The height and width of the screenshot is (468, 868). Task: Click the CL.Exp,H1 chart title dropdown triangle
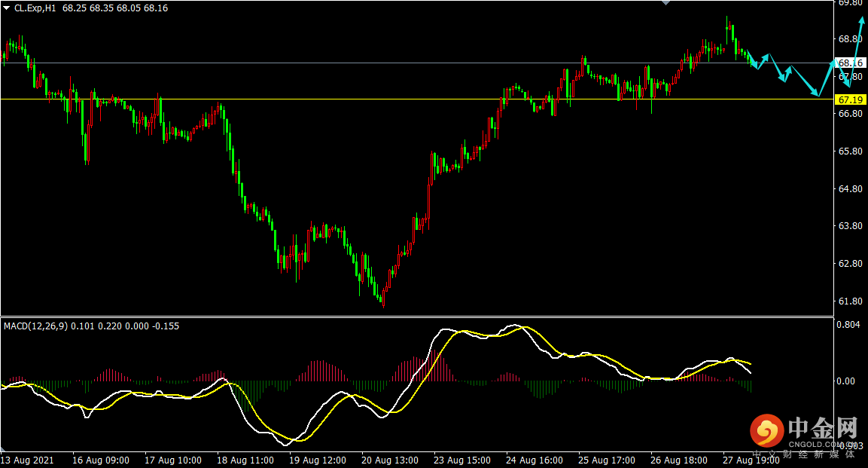7,8
